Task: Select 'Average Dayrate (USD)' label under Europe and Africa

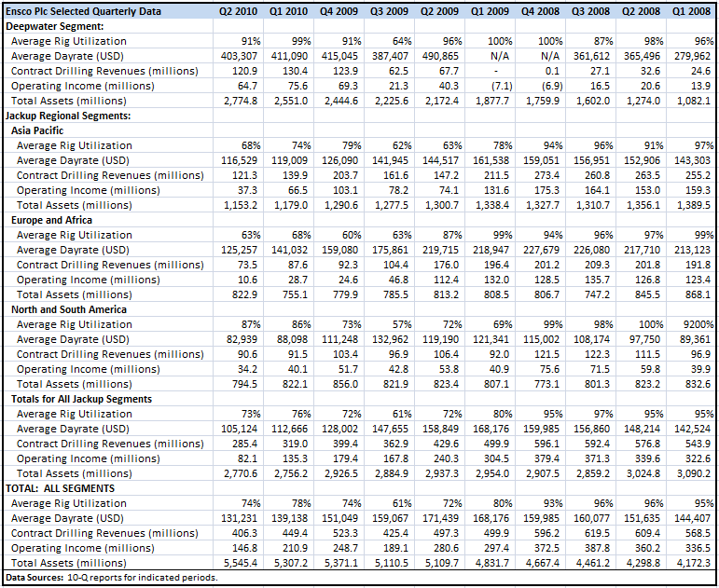Action: coord(73,250)
